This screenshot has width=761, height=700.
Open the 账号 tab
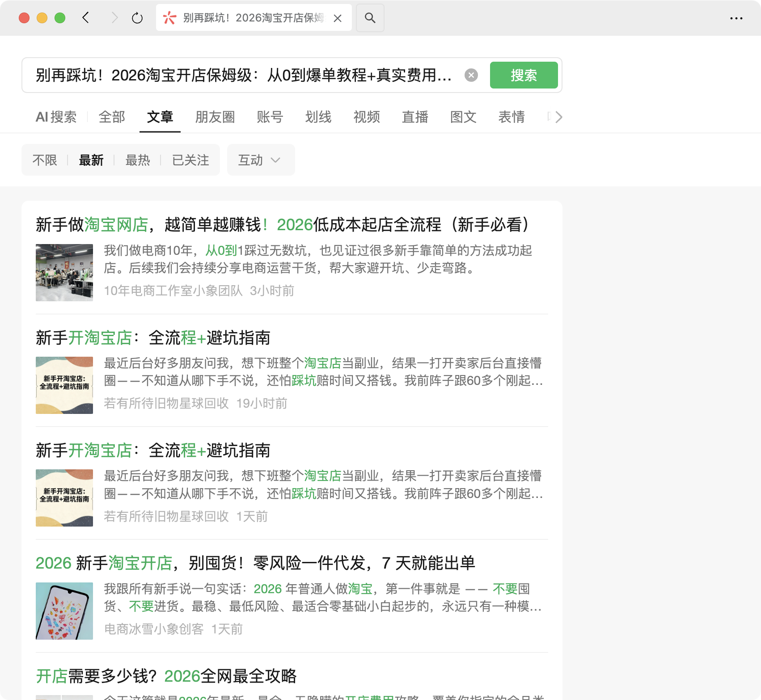pyautogui.click(x=270, y=117)
